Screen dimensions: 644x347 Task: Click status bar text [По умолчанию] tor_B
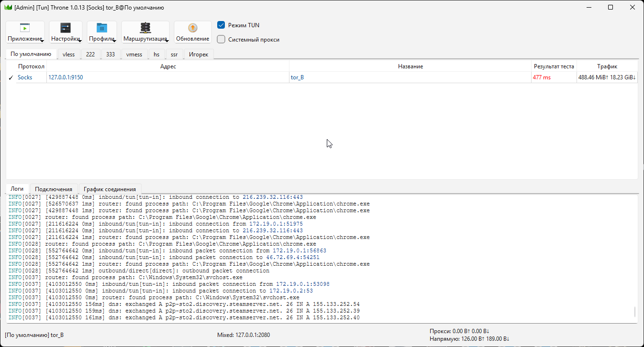34,335
